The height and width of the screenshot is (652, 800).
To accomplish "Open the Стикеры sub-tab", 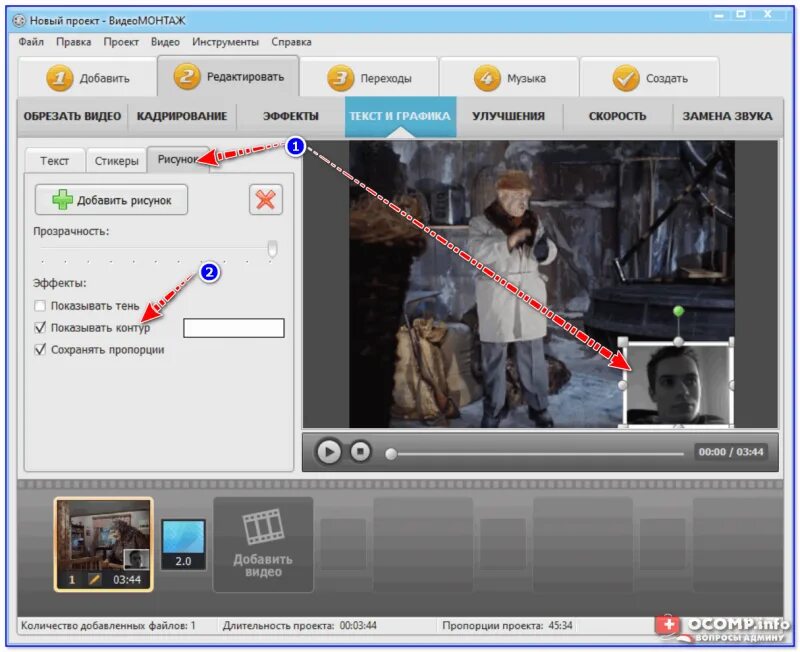I will click(116, 161).
